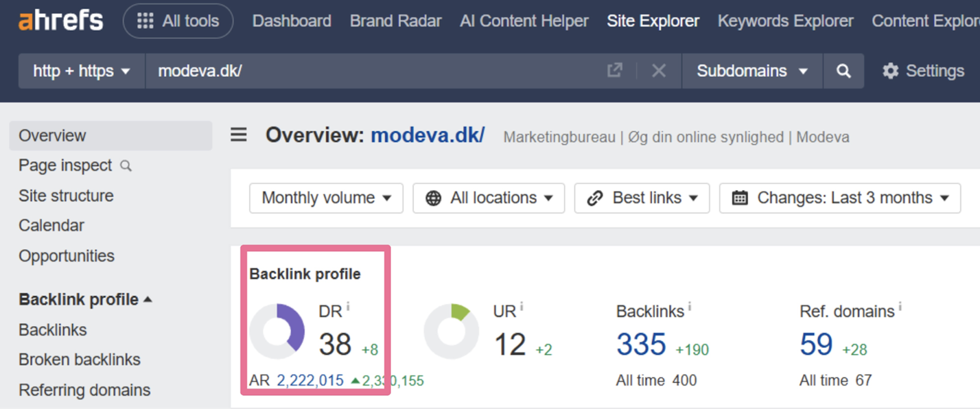Image resolution: width=980 pixels, height=409 pixels.
Task: Open the All tools grid menu
Action: click(178, 21)
